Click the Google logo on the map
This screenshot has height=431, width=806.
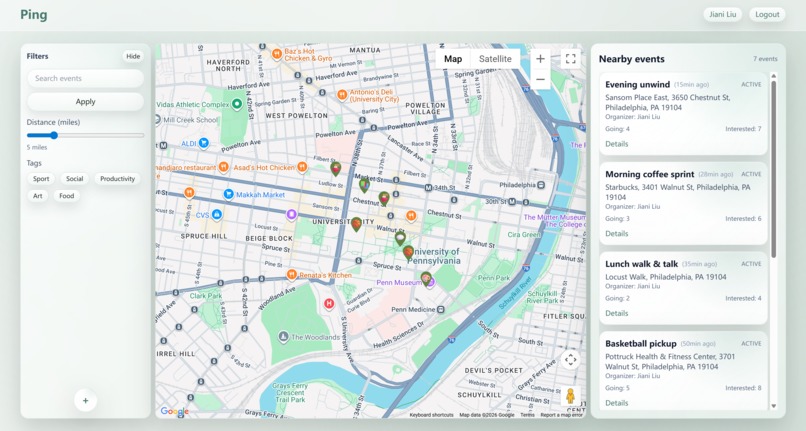(x=174, y=411)
